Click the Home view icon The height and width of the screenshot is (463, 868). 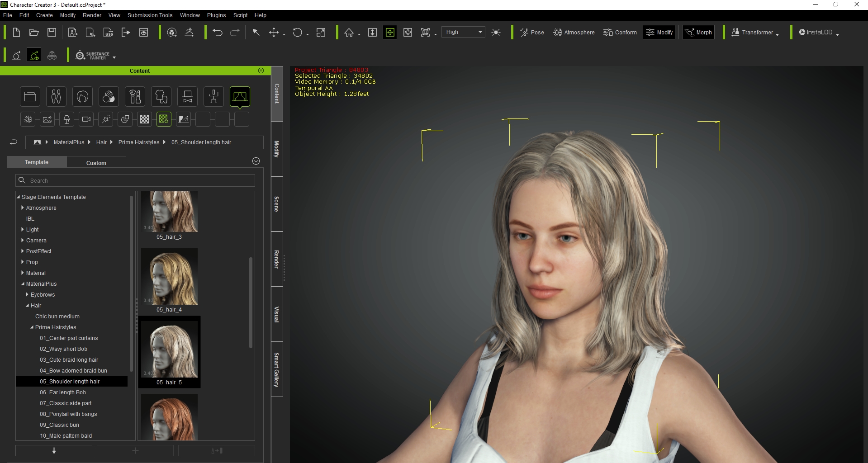click(349, 32)
